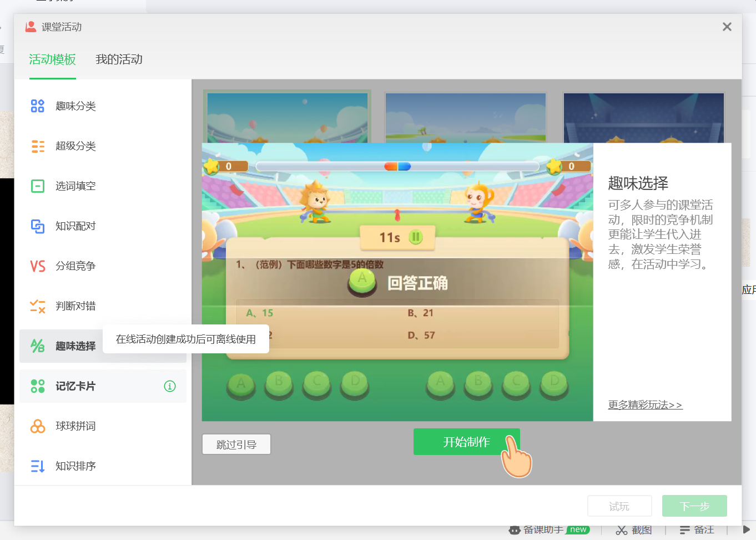
Task: Click the 截图 scissors icon
Action: tap(622, 530)
